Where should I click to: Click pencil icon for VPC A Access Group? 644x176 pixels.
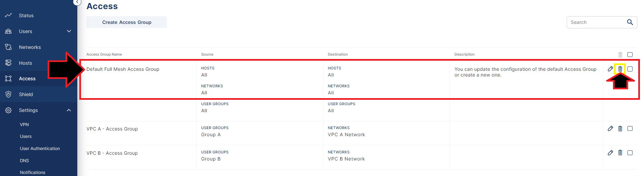[610, 128]
